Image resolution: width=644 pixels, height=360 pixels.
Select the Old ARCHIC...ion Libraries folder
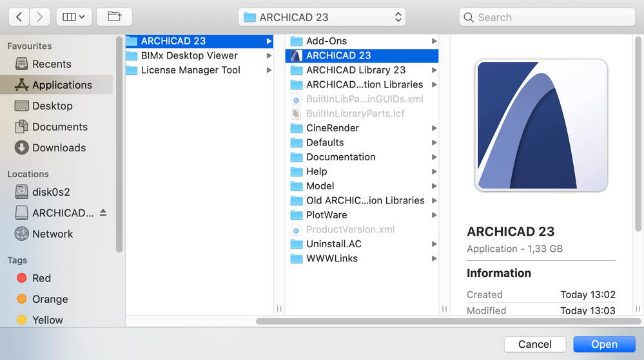point(362,200)
